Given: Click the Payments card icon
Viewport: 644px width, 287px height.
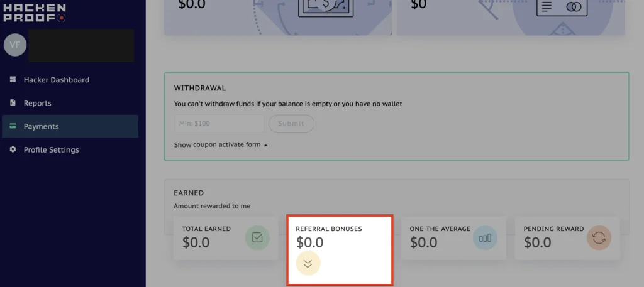Looking at the screenshot, I should coord(13,126).
